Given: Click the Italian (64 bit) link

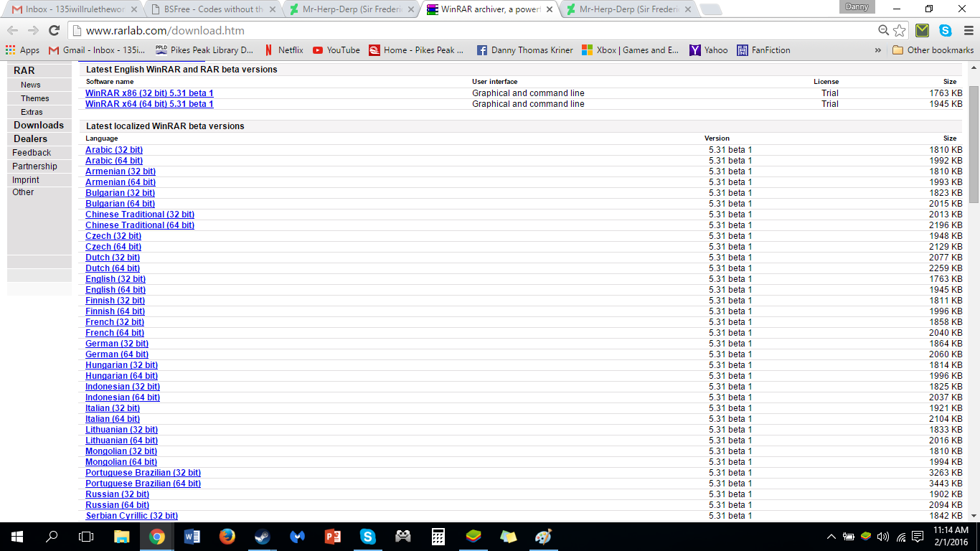Looking at the screenshot, I should click(x=113, y=419).
